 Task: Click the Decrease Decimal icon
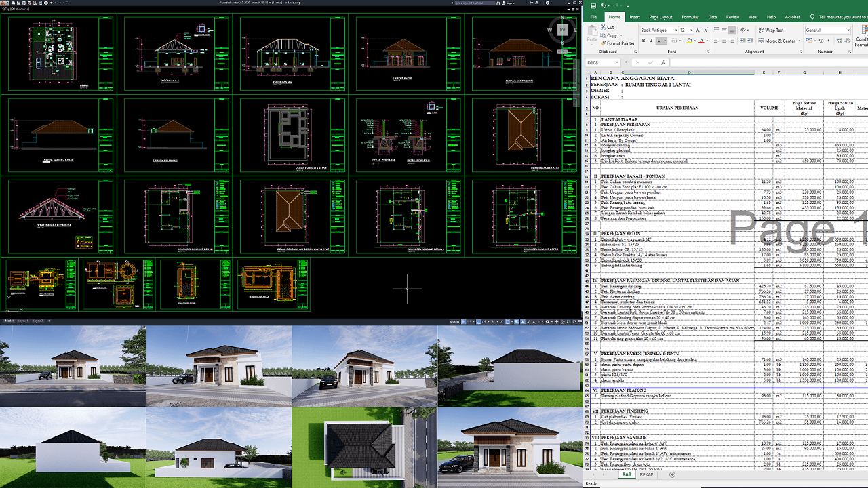click(x=847, y=41)
